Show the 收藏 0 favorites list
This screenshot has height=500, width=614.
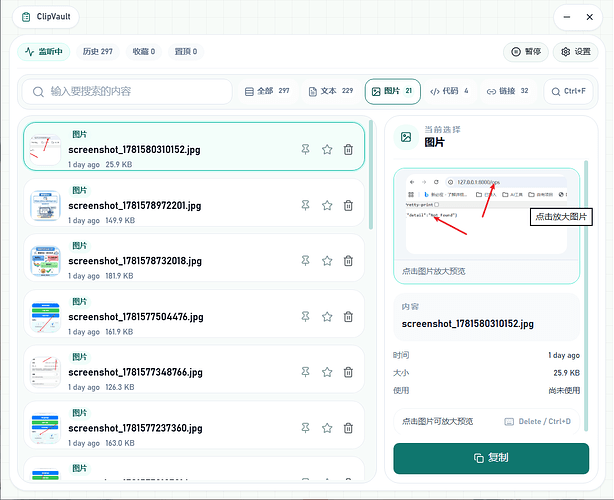144,51
